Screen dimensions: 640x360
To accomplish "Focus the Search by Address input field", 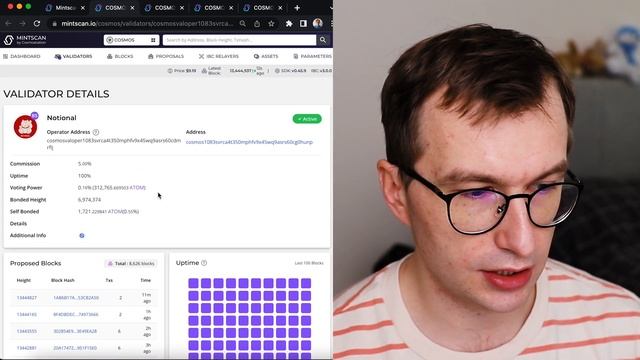I will [x=239, y=40].
